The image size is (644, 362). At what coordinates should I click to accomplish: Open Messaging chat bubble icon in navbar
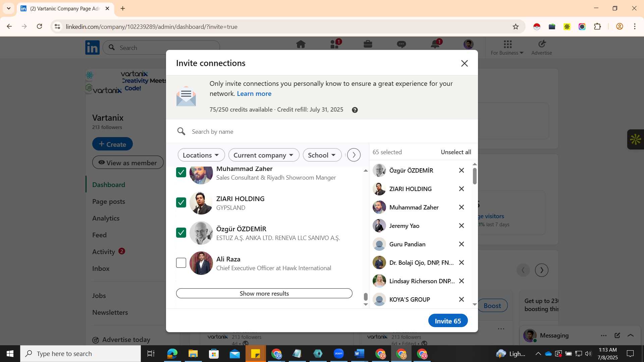(401, 44)
